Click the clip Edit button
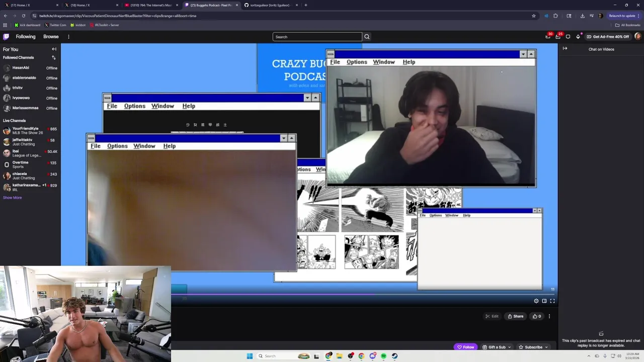This screenshot has height=362, width=644. [x=492, y=316]
